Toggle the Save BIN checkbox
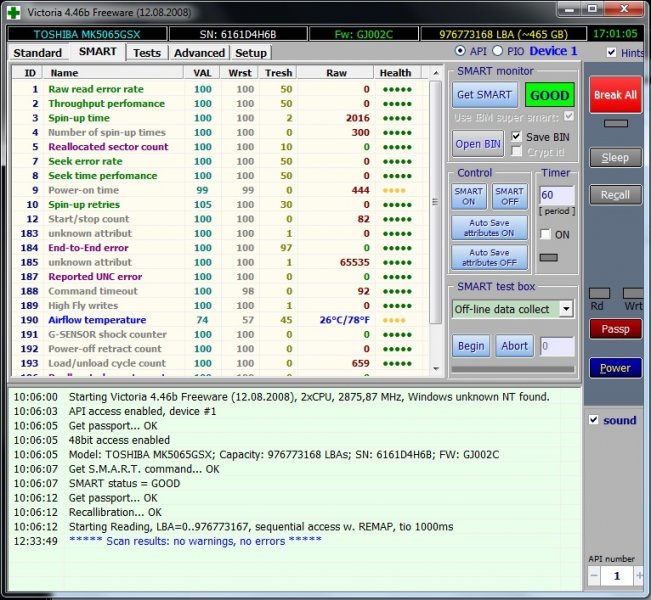This screenshot has height=600, width=651. 516,136
